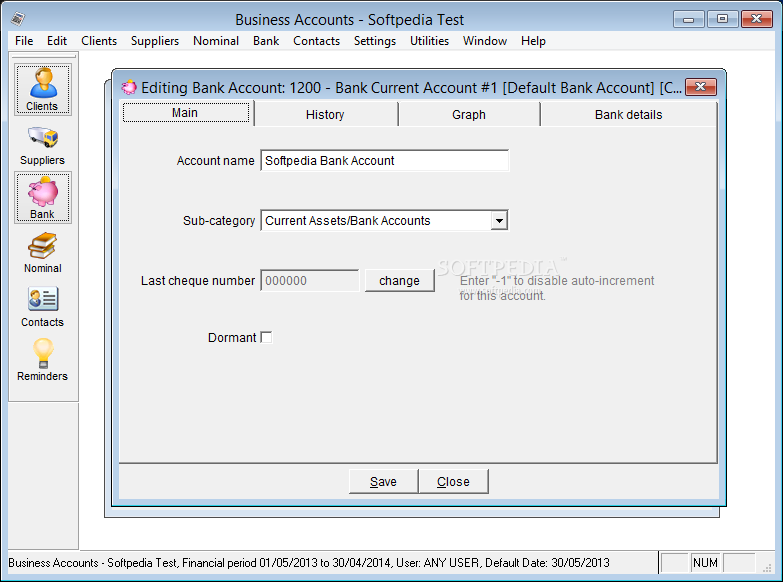Close the Editing Bank Account dialog
783x582 pixels.
(701, 87)
